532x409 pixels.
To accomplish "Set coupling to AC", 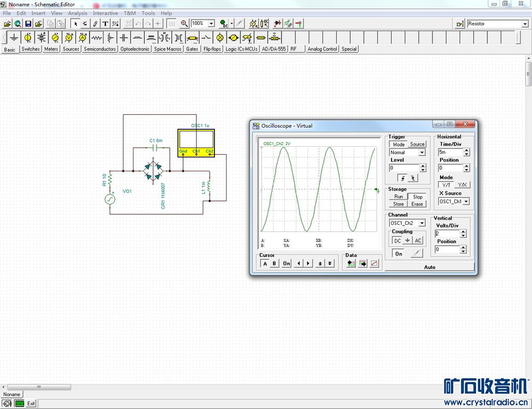I will [x=418, y=240].
